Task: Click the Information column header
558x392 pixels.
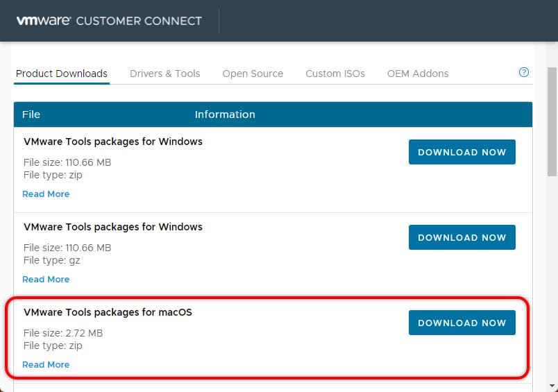Action: pyautogui.click(x=225, y=114)
